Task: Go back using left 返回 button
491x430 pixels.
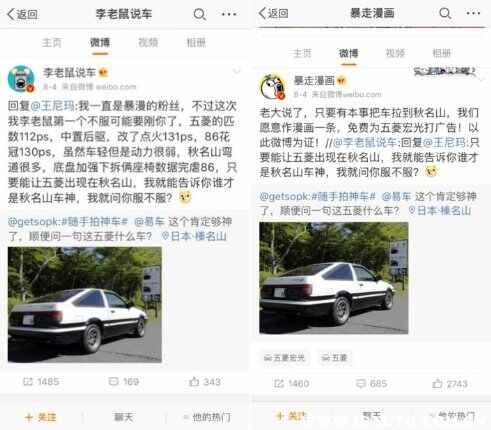Action: 23,14
